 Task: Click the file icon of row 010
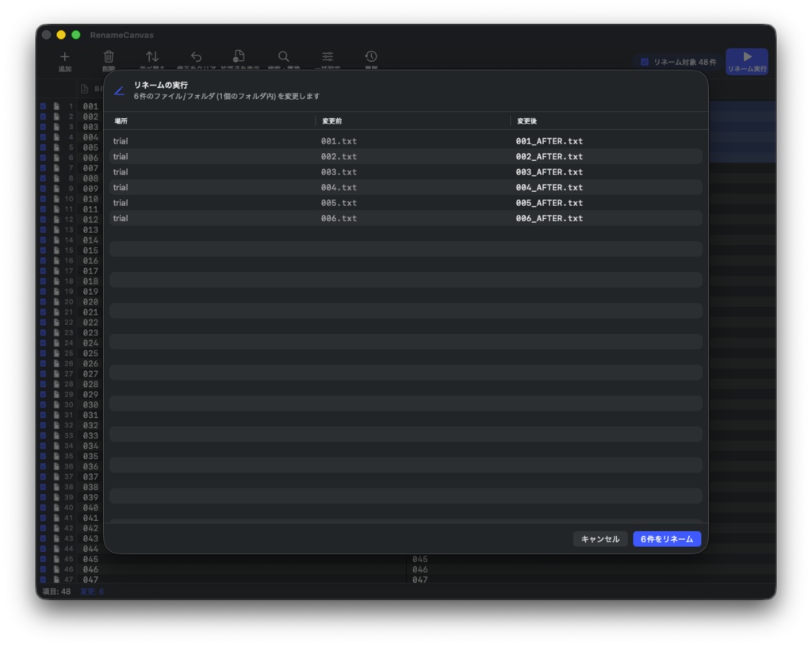[x=56, y=199]
